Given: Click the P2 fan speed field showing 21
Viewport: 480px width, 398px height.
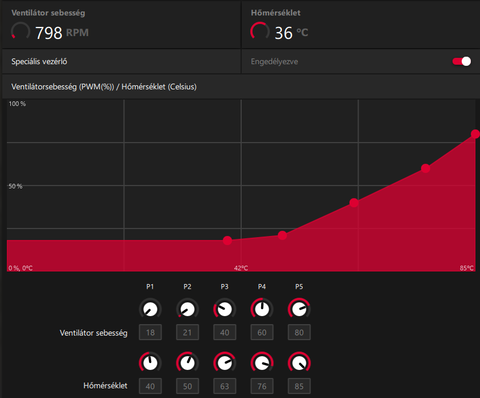Looking at the screenshot, I should pyautogui.click(x=188, y=332).
